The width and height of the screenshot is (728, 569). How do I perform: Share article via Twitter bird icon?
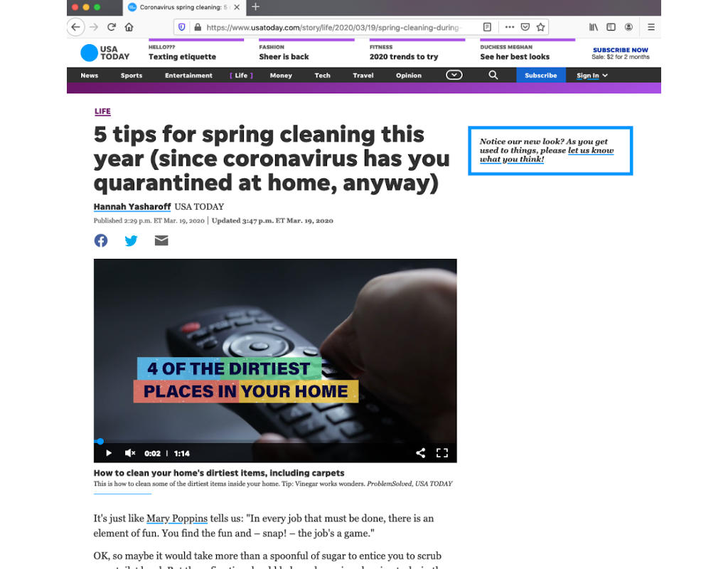click(x=131, y=240)
